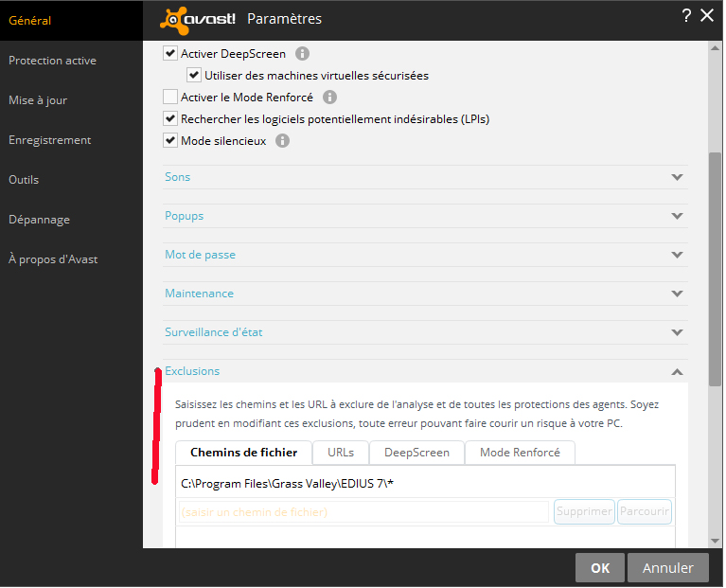
Task: Click the Supprimer button
Action: pyautogui.click(x=585, y=512)
